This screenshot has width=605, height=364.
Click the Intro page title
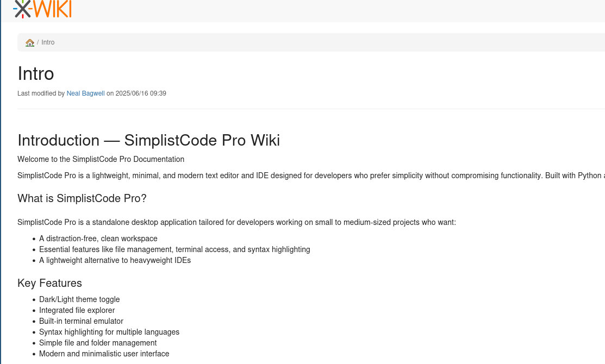[36, 73]
